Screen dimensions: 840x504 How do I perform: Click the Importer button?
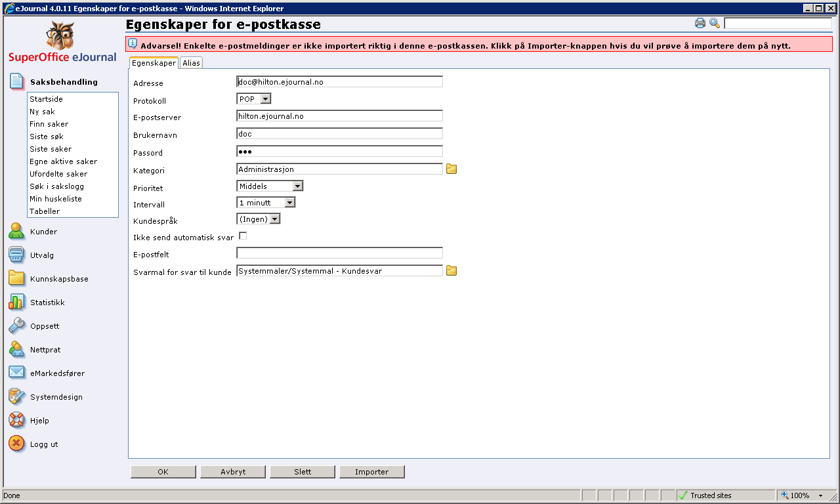coord(372,472)
